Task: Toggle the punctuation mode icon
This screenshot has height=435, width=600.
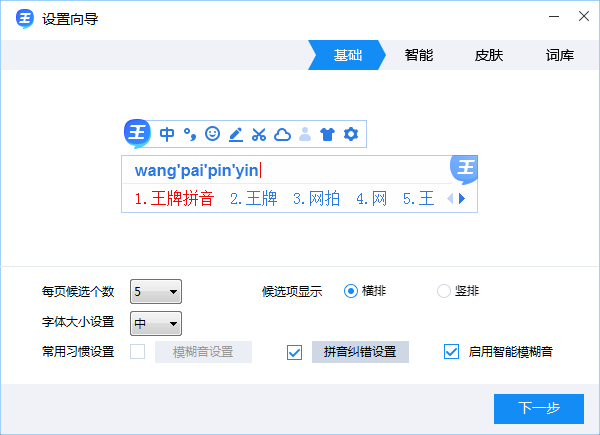Action: (x=189, y=133)
